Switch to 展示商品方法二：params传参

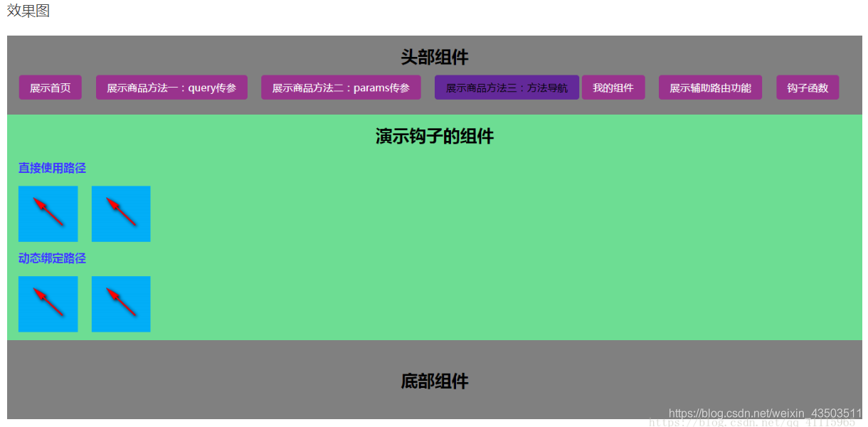coord(340,87)
